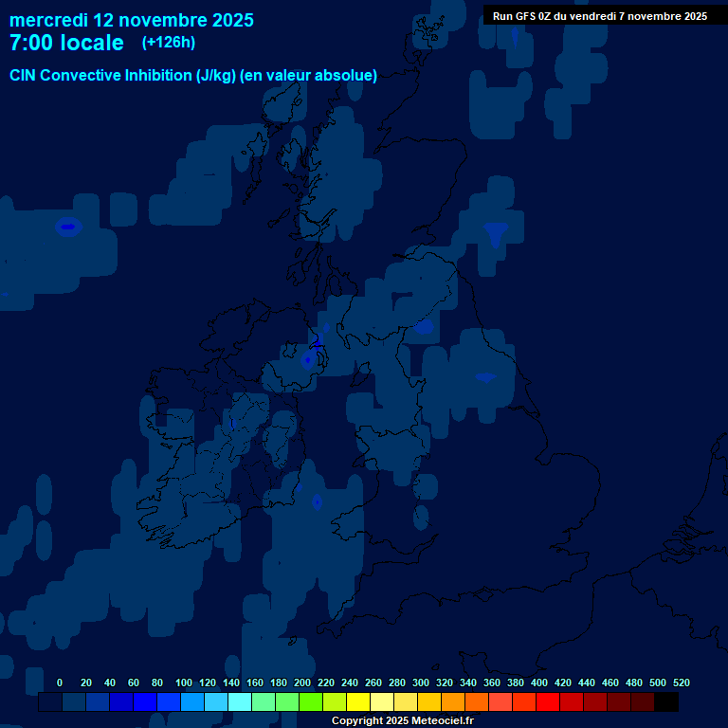Click the blue triangle patch in North Sea
The width and height of the screenshot is (728, 728).
[x=495, y=232]
